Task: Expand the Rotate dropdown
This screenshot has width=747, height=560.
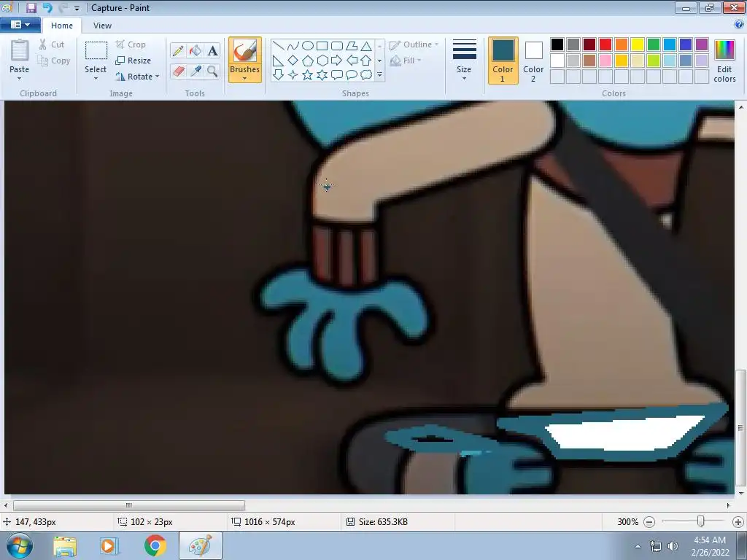Action: click(158, 76)
